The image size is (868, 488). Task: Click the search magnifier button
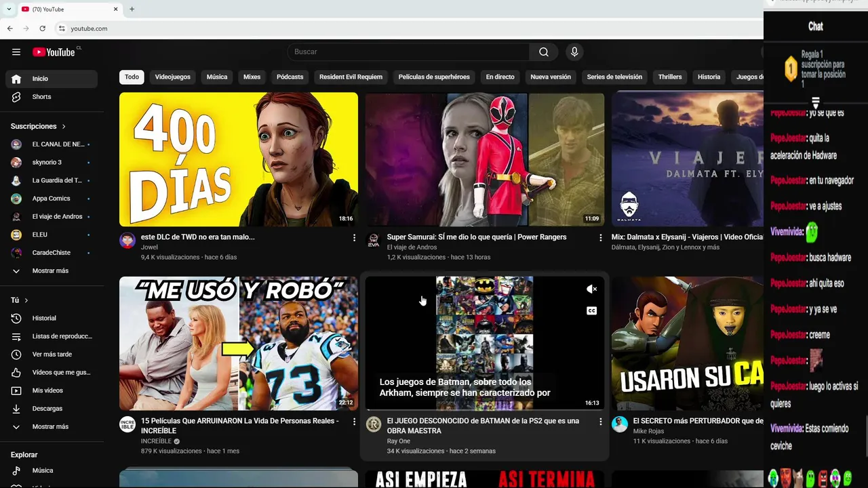tap(544, 52)
